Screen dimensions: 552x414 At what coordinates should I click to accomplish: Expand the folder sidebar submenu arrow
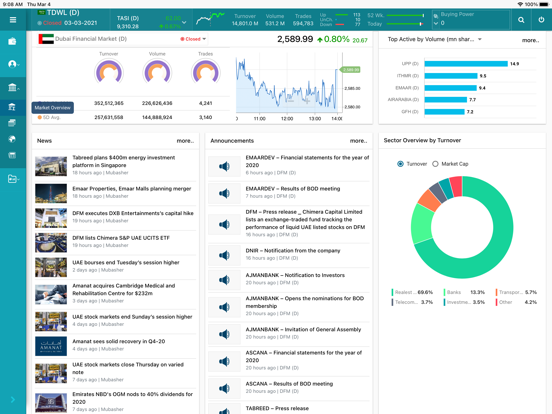click(x=18, y=180)
